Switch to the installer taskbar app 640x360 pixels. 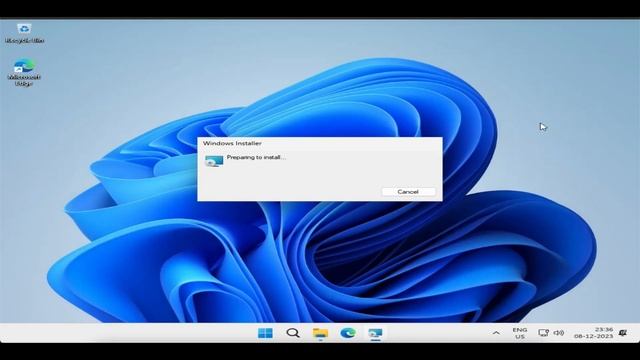[x=375, y=333]
